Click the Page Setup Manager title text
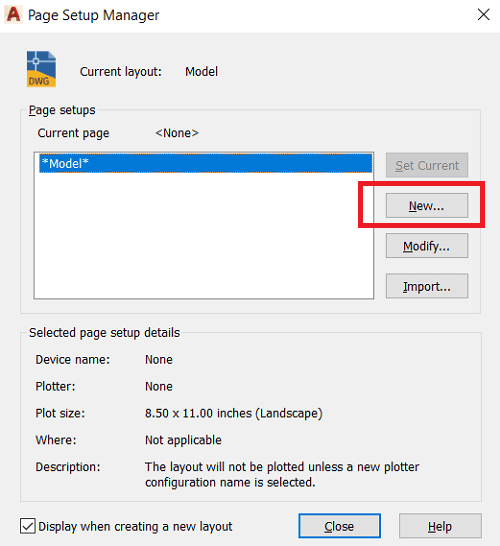This screenshot has height=546, width=500. pos(93,15)
